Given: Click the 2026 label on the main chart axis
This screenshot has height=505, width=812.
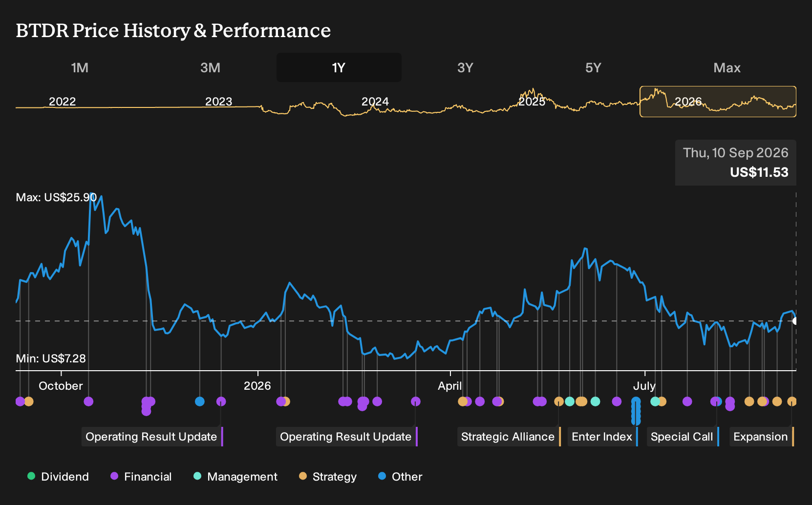Looking at the screenshot, I should [257, 386].
